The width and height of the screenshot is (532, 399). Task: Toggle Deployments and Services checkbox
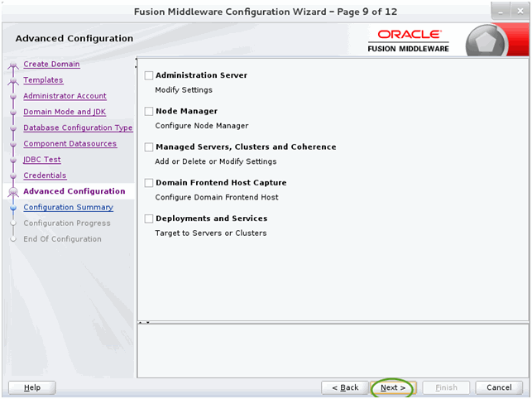(149, 219)
